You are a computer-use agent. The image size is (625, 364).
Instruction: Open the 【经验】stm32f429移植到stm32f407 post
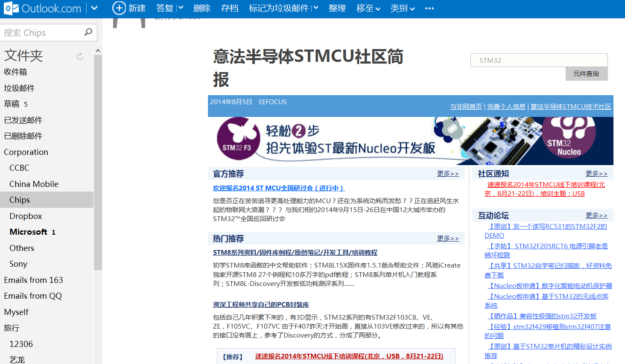click(x=548, y=331)
